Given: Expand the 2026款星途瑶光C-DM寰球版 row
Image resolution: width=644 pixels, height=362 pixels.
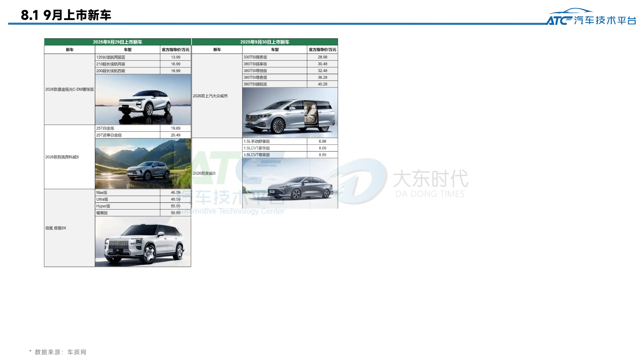Looking at the screenshot, I should (69, 90).
